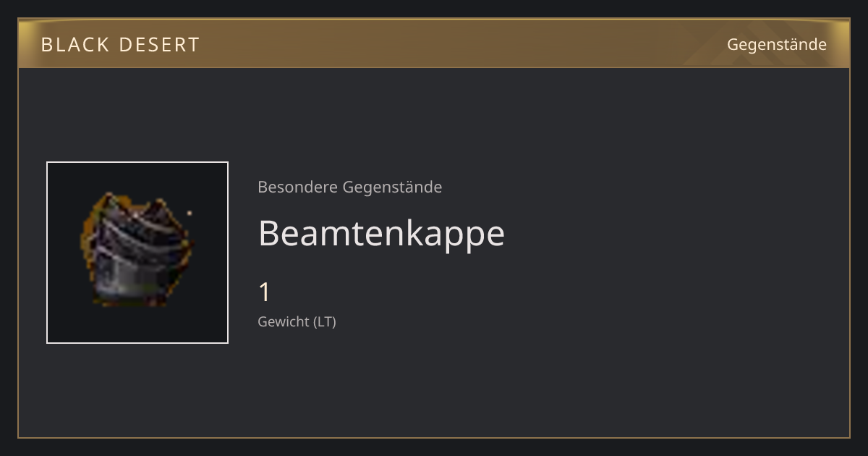Click the small golden sparkle beside the cap
The width and height of the screenshot is (868, 456).
click(x=190, y=213)
